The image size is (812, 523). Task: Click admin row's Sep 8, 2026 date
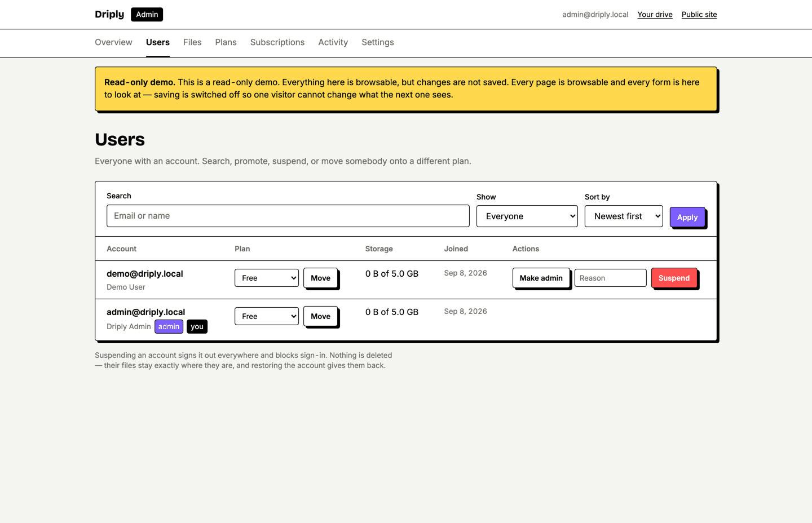point(466,311)
